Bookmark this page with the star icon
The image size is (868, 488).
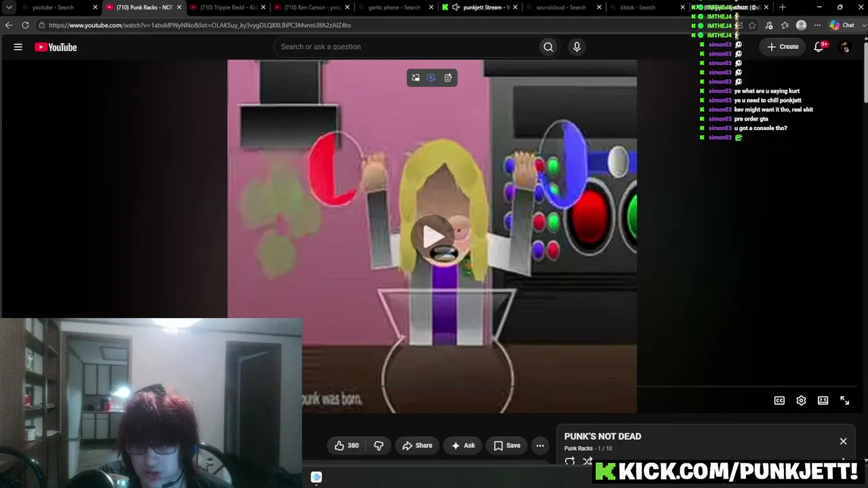pyautogui.click(x=752, y=25)
